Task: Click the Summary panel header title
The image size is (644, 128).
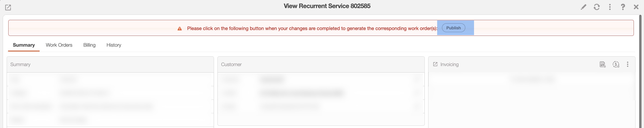Action: click(20, 64)
